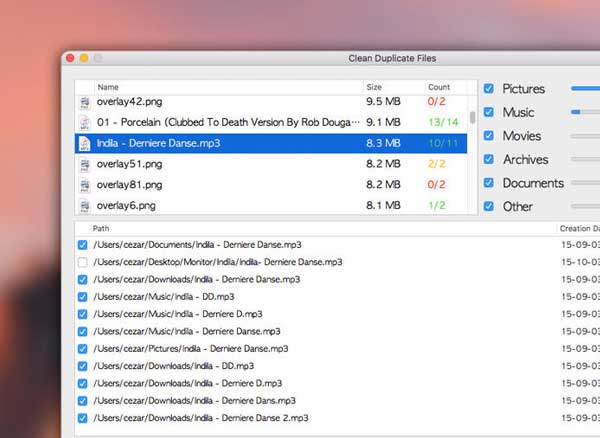Image resolution: width=600 pixels, height=438 pixels.
Task: Click the selected Indila mp3 file icon
Action: pyautogui.click(x=84, y=143)
